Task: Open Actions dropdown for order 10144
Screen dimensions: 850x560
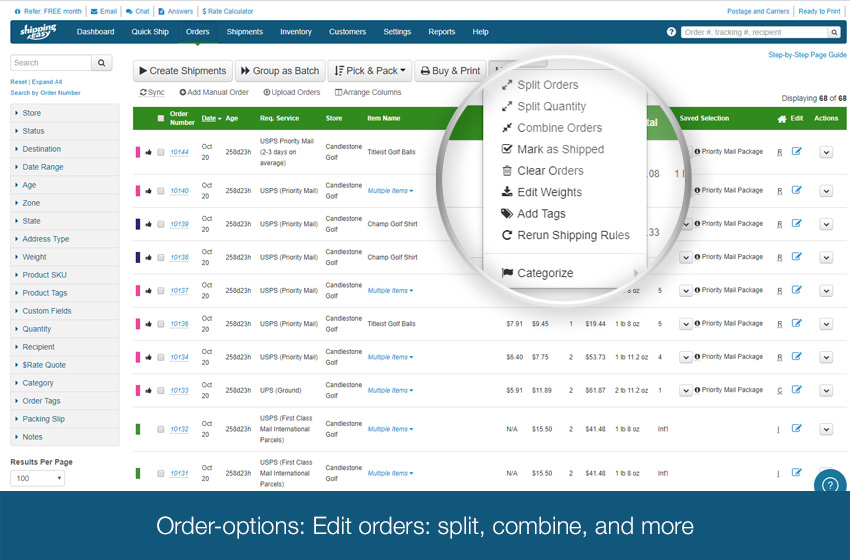Action: point(826,152)
